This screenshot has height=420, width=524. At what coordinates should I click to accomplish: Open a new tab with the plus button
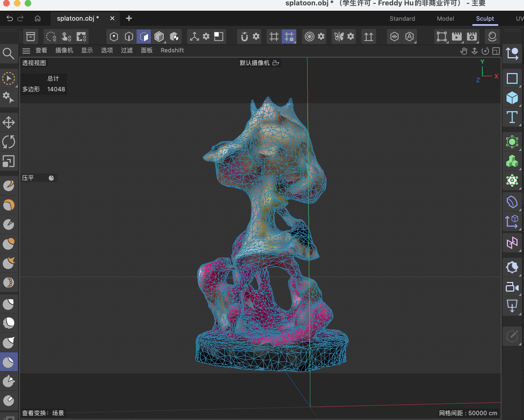[129, 18]
